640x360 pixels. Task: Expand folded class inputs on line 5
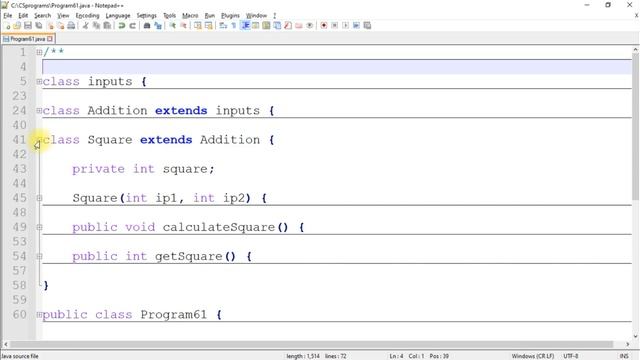click(39, 81)
